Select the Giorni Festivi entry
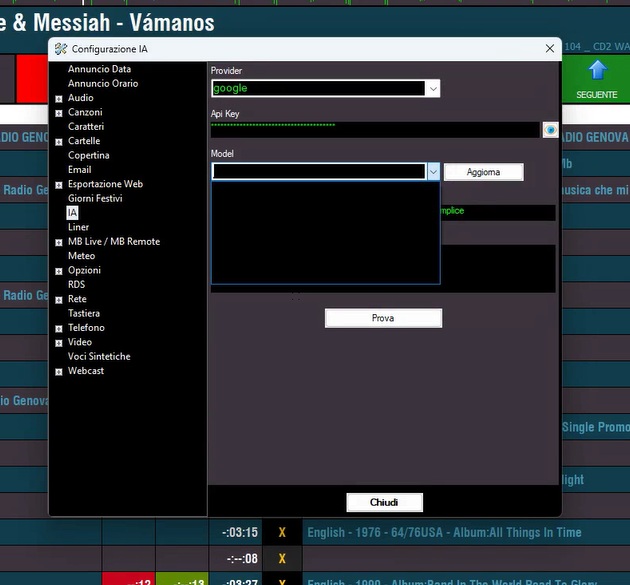The height and width of the screenshot is (585, 630). point(95,199)
